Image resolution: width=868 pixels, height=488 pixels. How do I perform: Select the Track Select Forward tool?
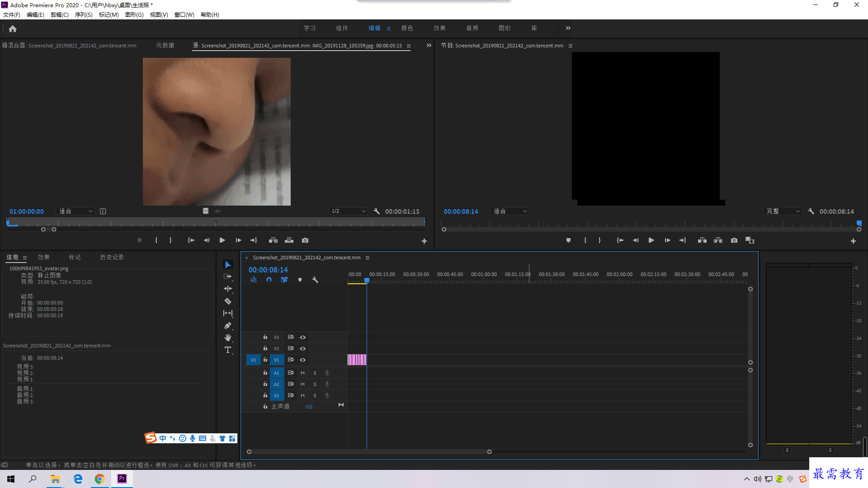tap(228, 277)
